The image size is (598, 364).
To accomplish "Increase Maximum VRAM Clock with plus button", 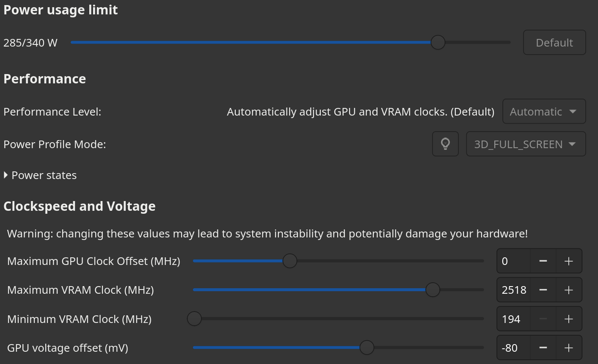I will (569, 290).
